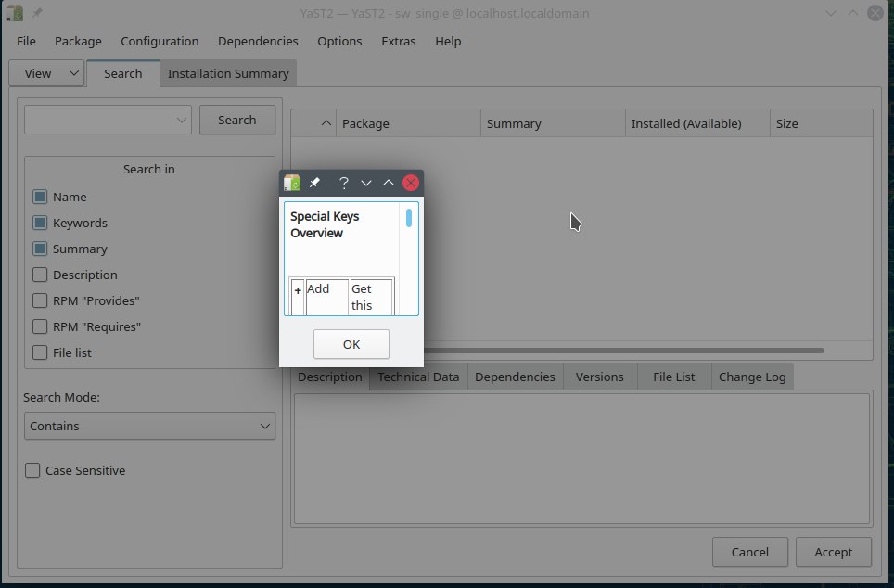Image resolution: width=894 pixels, height=588 pixels.
Task: Click the Cancel button
Action: point(749,552)
